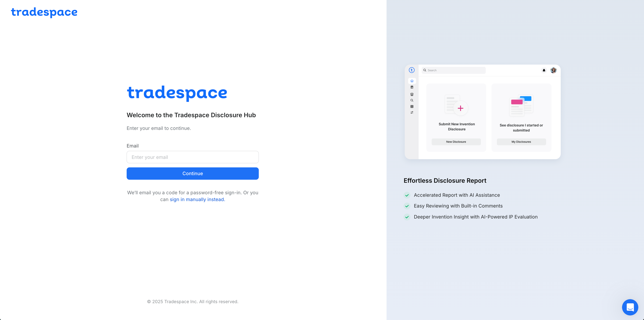The height and width of the screenshot is (320, 644).
Task: Open the sign in manually instead link
Action: tap(197, 200)
